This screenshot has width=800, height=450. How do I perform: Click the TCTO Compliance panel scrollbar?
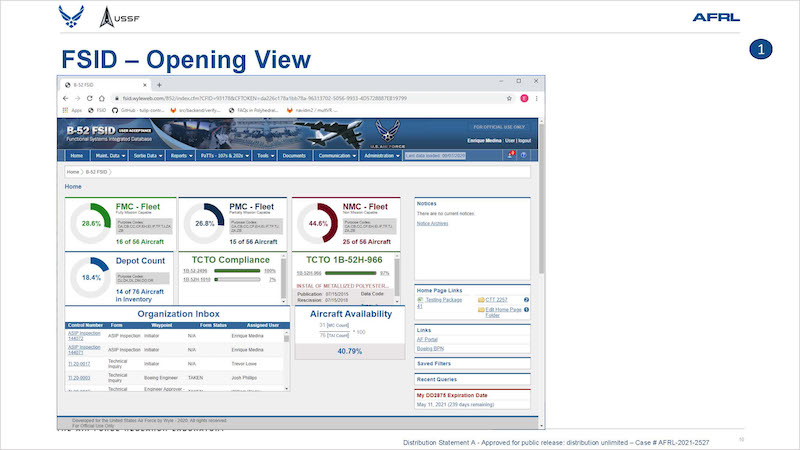coord(284,278)
